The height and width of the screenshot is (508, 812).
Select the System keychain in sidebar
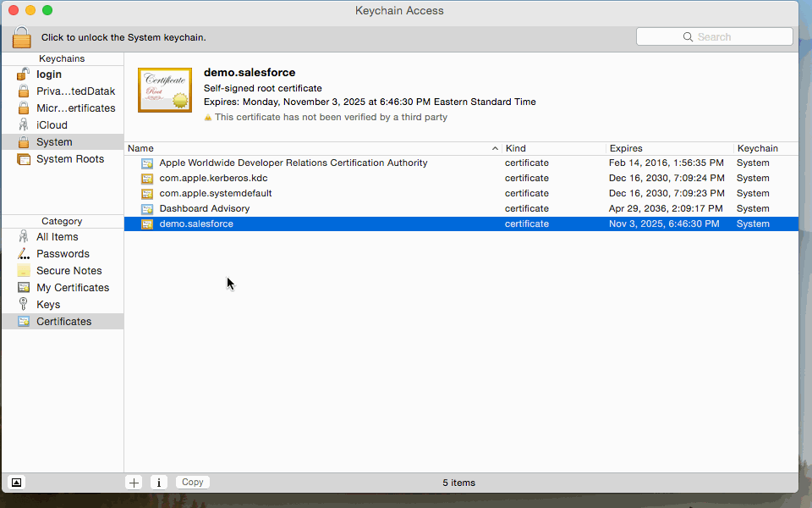(62, 142)
